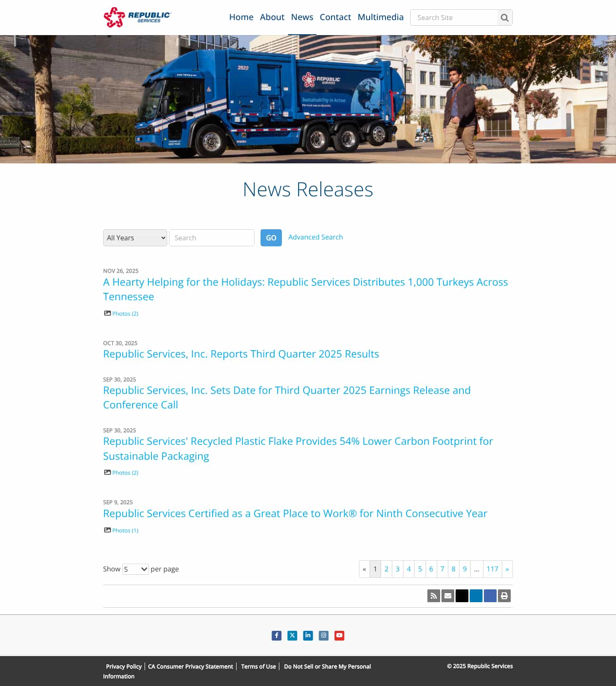Open the footer YouTube icon
This screenshot has width=616, height=686.
[339, 636]
